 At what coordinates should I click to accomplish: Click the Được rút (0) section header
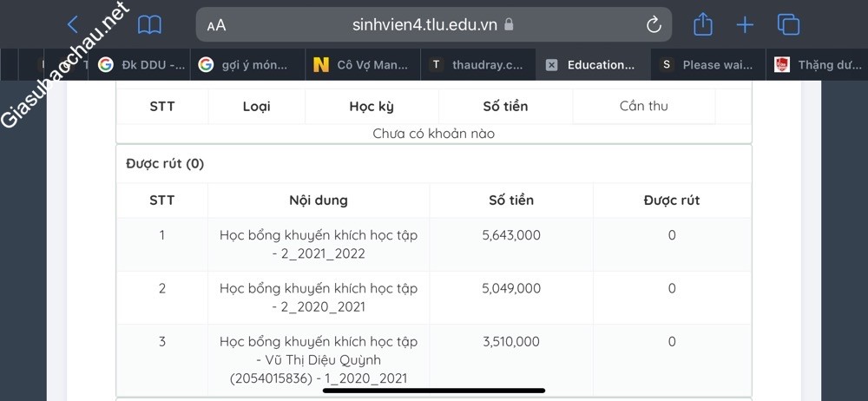[165, 164]
